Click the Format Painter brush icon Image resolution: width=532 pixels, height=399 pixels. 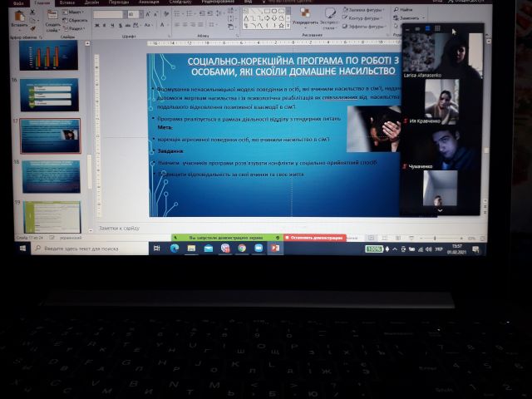32,28
